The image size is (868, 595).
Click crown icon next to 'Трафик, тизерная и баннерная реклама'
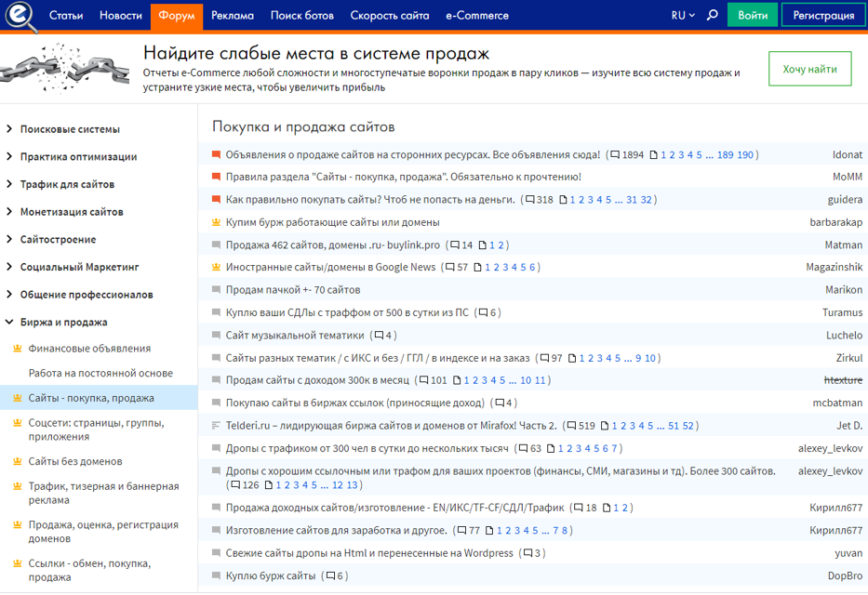pos(17,486)
